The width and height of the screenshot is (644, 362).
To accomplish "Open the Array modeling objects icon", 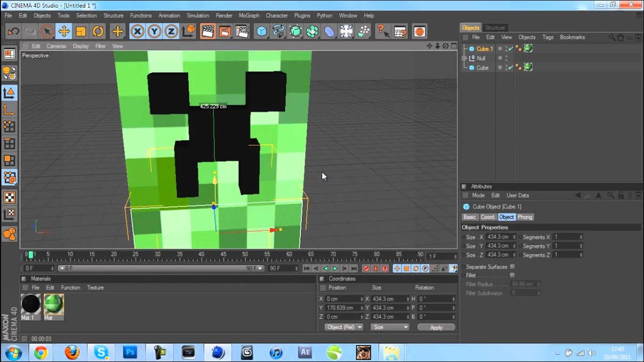I will click(x=312, y=32).
